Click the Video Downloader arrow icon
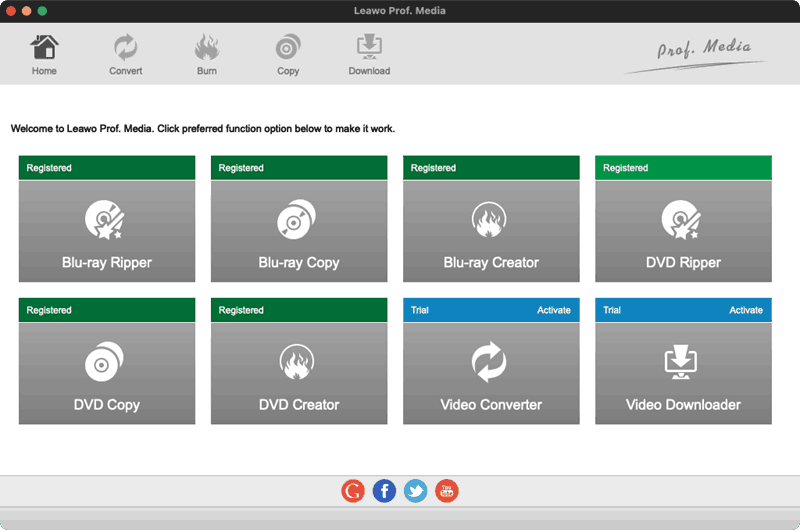The width and height of the screenshot is (800, 530). click(681, 362)
